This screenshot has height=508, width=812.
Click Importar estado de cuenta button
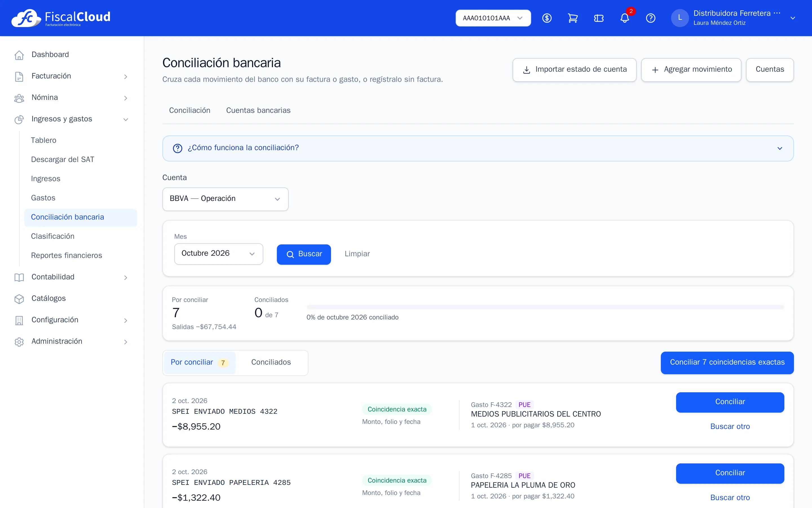574,69
